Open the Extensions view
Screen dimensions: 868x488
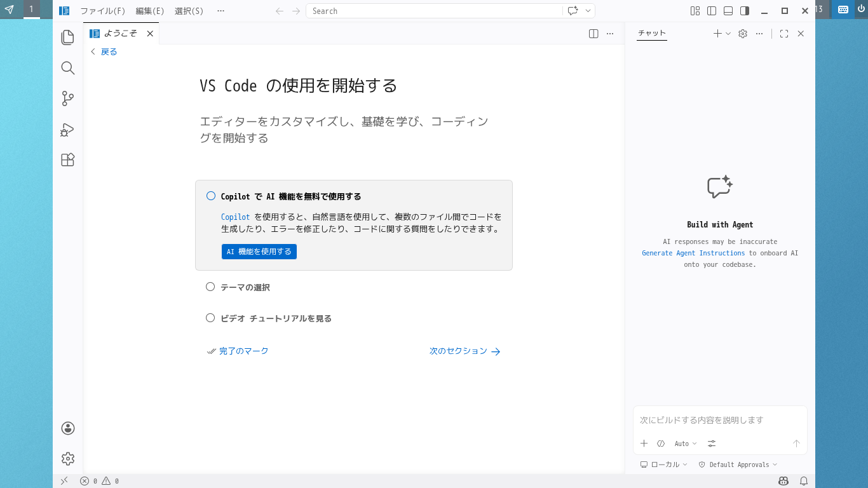(67, 159)
